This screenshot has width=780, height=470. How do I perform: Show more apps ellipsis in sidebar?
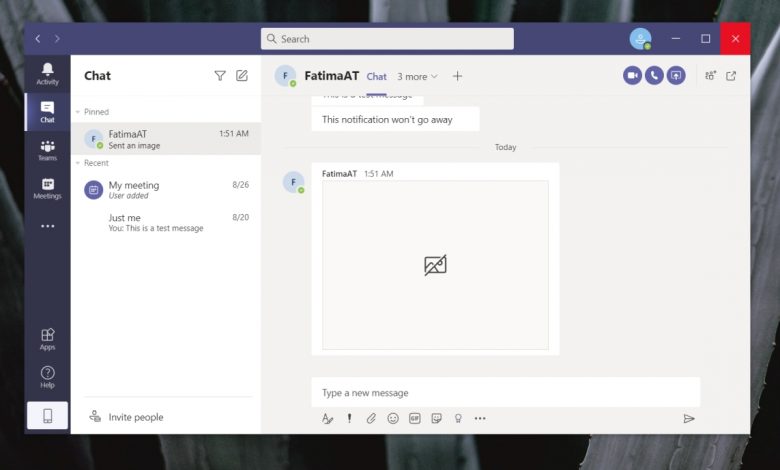pos(47,226)
